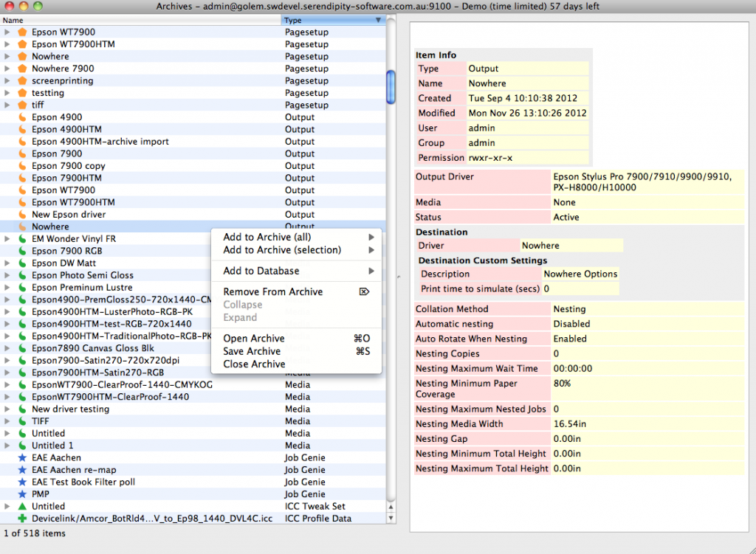Click the Output icon beside New Epson driver
The height and width of the screenshot is (554, 756).
tap(22, 214)
